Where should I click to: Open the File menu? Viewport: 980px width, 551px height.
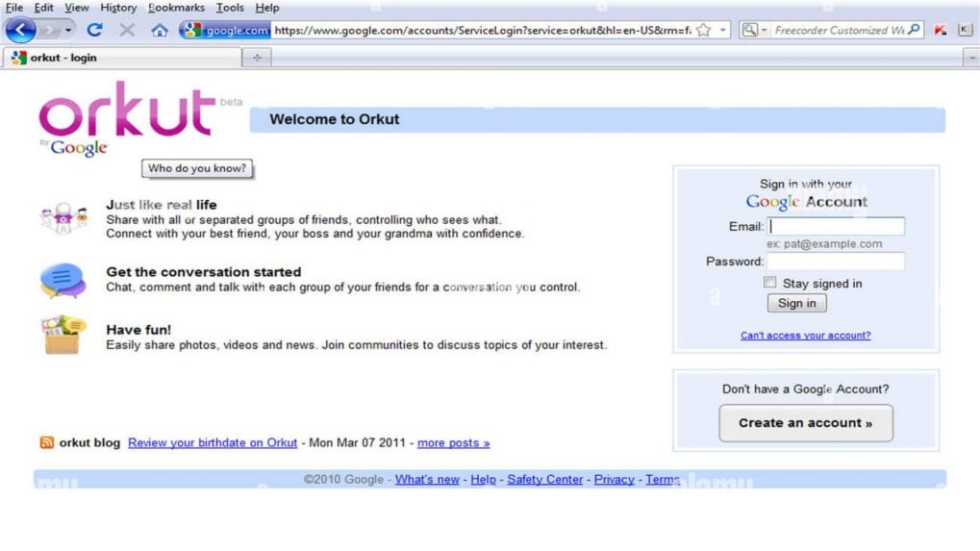pos(13,8)
